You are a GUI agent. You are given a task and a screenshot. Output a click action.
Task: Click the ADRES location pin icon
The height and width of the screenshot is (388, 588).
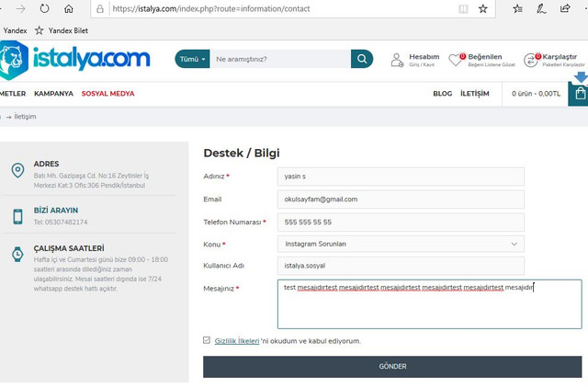[17, 170]
